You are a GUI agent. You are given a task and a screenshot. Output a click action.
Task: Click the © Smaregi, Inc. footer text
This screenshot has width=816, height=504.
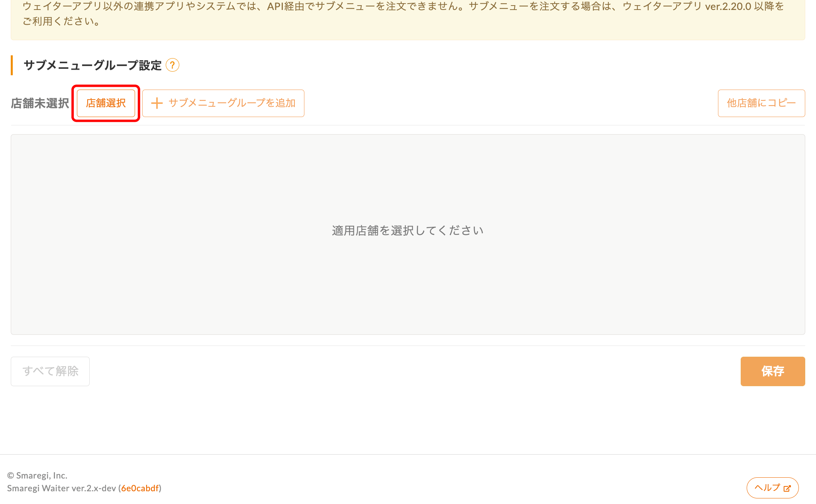coord(37,475)
